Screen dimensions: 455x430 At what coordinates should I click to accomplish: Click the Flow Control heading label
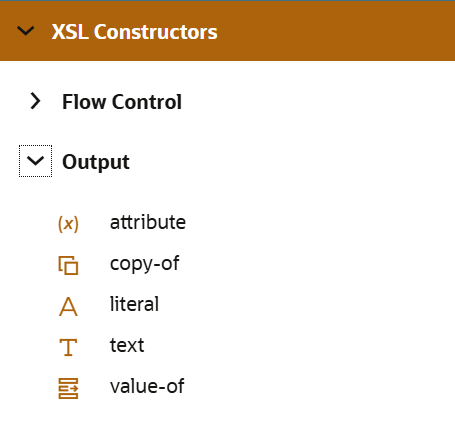click(x=122, y=102)
